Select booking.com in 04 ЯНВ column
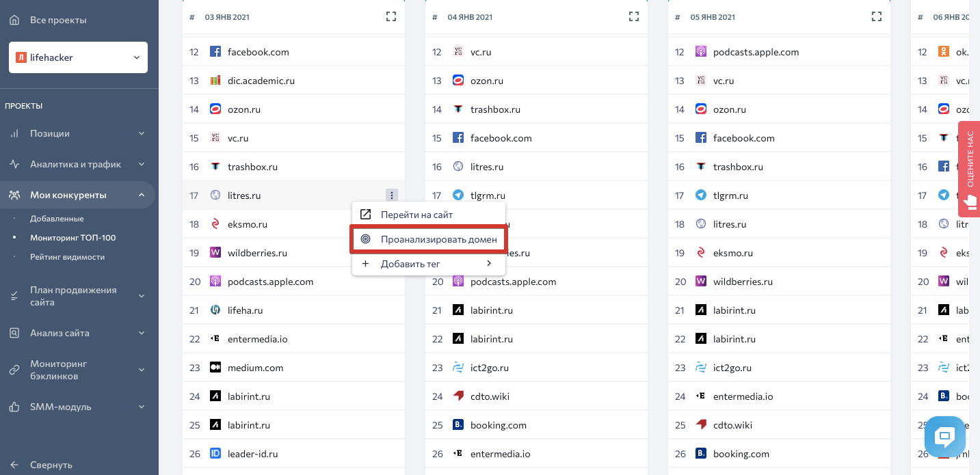This screenshot has width=980, height=475. [499, 425]
